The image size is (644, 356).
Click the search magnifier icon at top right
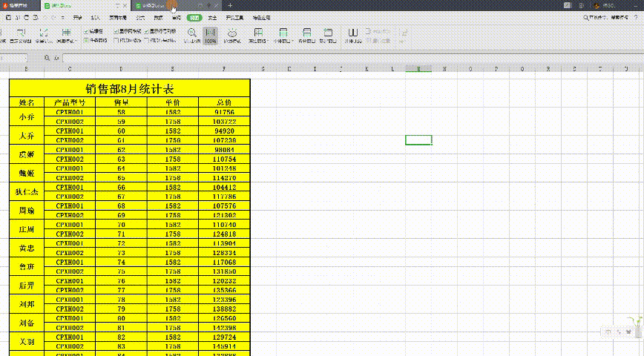click(585, 18)
